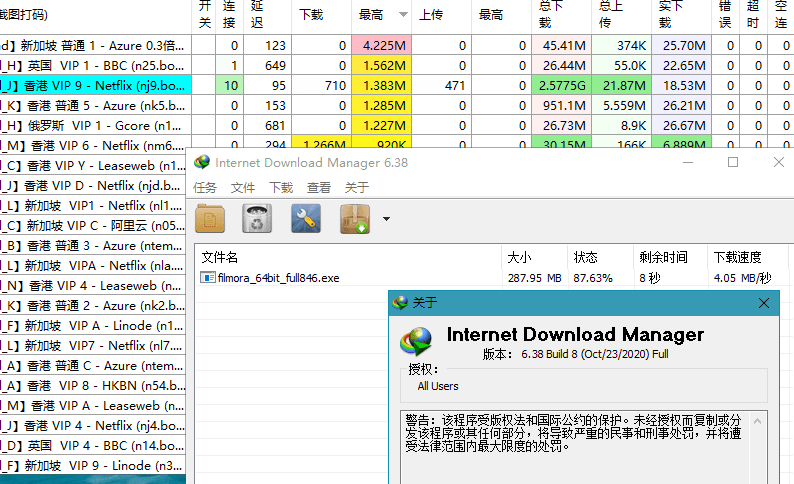The width and height of the screenshot is (794, 484).
Task: Sort proxy table by 总上传 column
Action: tap(621, 15)
